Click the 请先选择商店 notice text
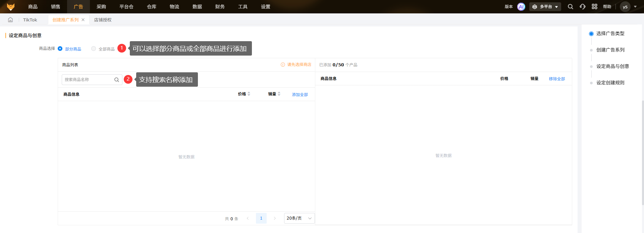644x233 pixels. (x=299, y=65)
